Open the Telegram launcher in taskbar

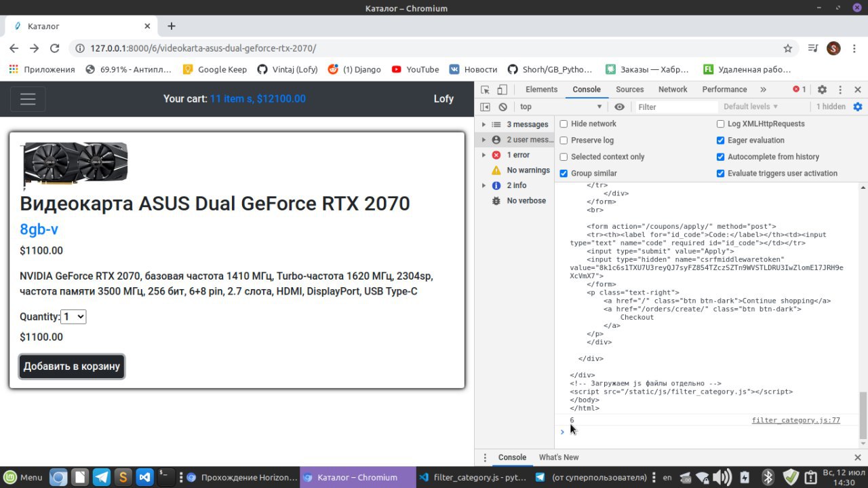click(x=102, y=477)
